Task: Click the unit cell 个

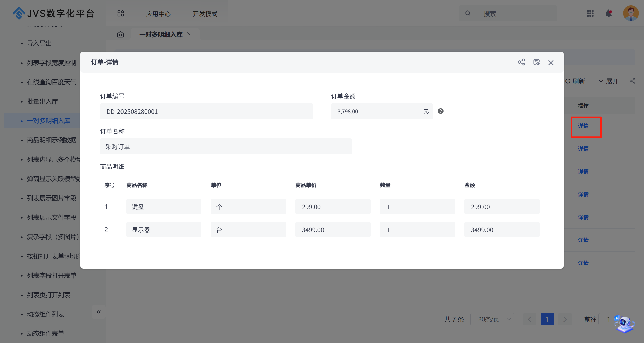Action: coord(248,207)
